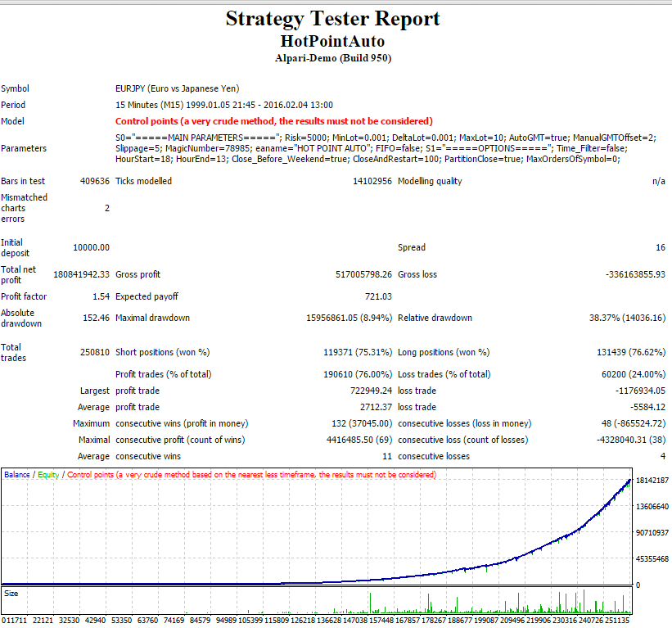The height and width of the screenshot is (628, 672).
Task: Click trade-number axis label '251135'
Action: [x=617, y=621]
